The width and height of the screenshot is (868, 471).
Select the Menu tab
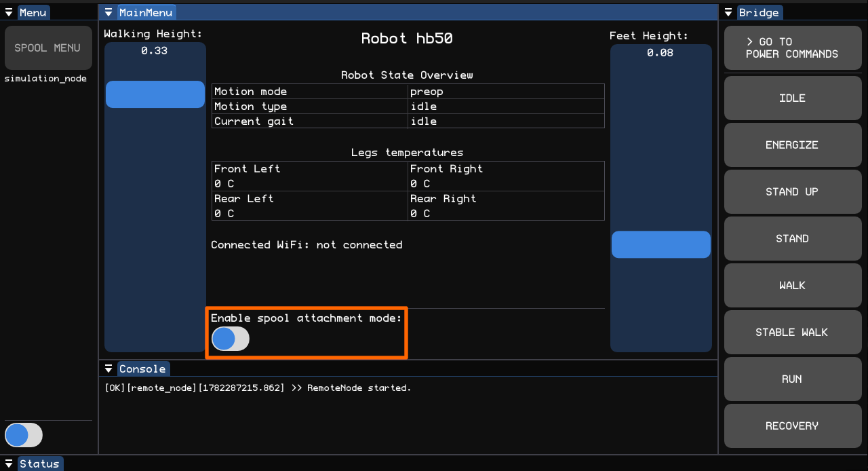coord(33,12)
